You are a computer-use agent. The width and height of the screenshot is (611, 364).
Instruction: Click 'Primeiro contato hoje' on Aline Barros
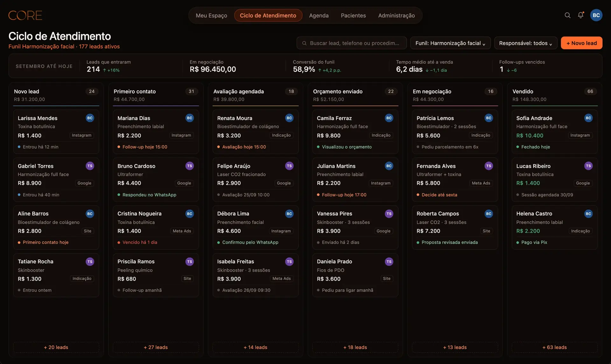[x=46, y=242]
